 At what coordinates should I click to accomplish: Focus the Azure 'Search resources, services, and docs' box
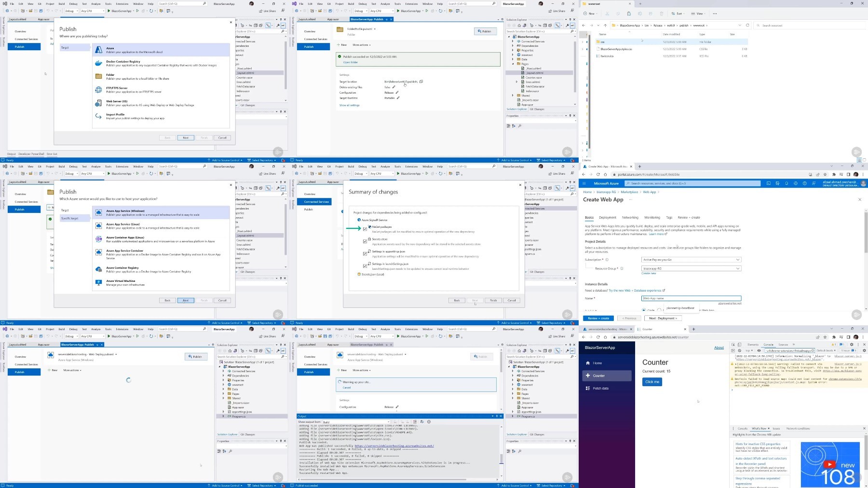coord(692,183)
